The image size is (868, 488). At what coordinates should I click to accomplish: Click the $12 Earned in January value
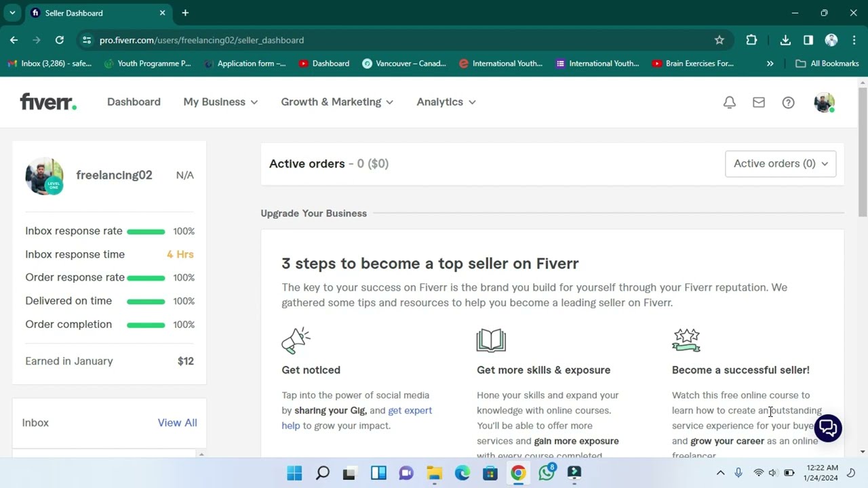[x=186, y=361]
